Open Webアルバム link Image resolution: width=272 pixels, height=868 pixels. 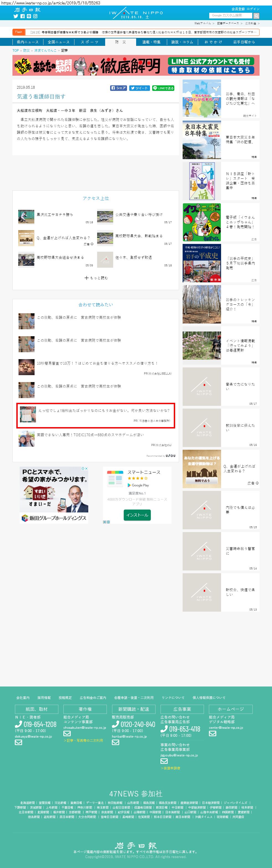click(x=203, y=23)
